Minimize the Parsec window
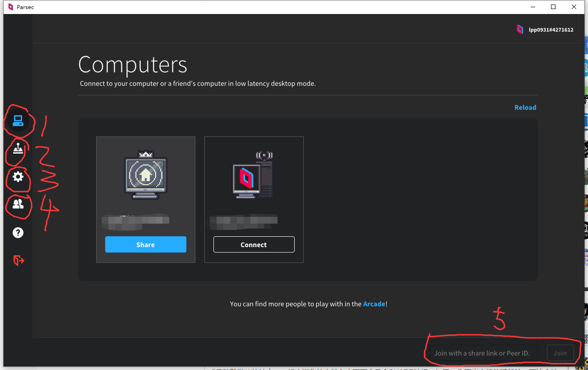The image size is (588, 370). [x=532, y=7]
